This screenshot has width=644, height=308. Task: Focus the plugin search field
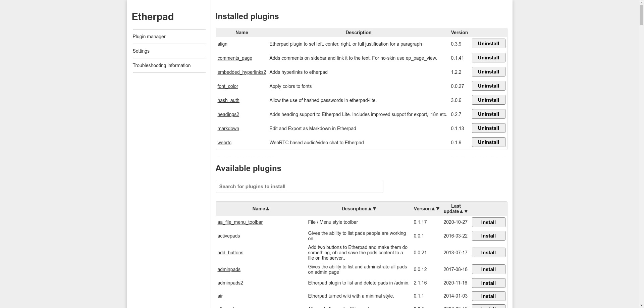coord(299,187)
